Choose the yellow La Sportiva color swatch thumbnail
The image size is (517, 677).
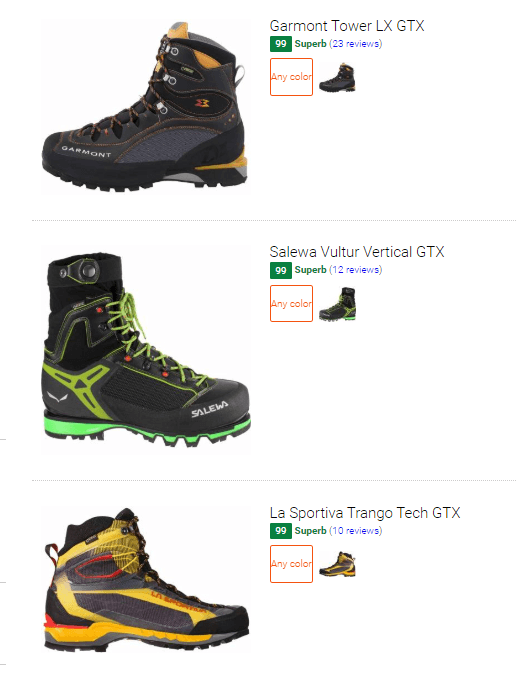tap(337, 564)
